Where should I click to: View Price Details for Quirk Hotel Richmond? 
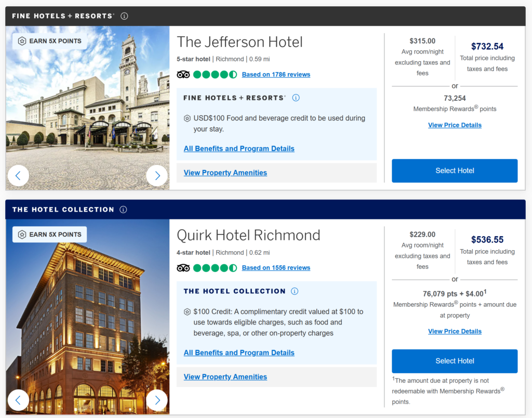point(455,331)
